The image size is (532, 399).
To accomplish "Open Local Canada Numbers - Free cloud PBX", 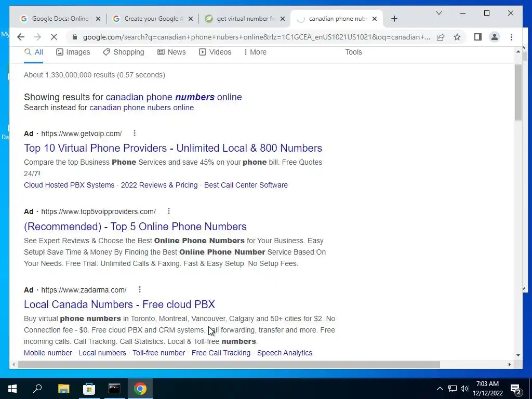I will point(119,304).
